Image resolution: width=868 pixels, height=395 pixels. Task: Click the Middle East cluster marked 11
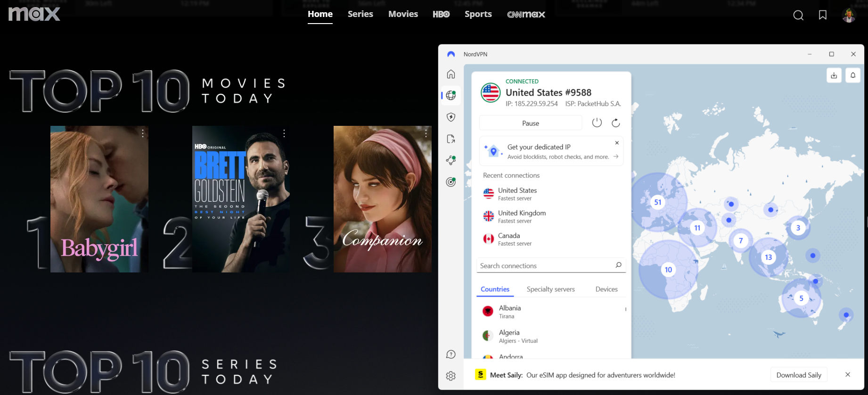tap(697, 228)
